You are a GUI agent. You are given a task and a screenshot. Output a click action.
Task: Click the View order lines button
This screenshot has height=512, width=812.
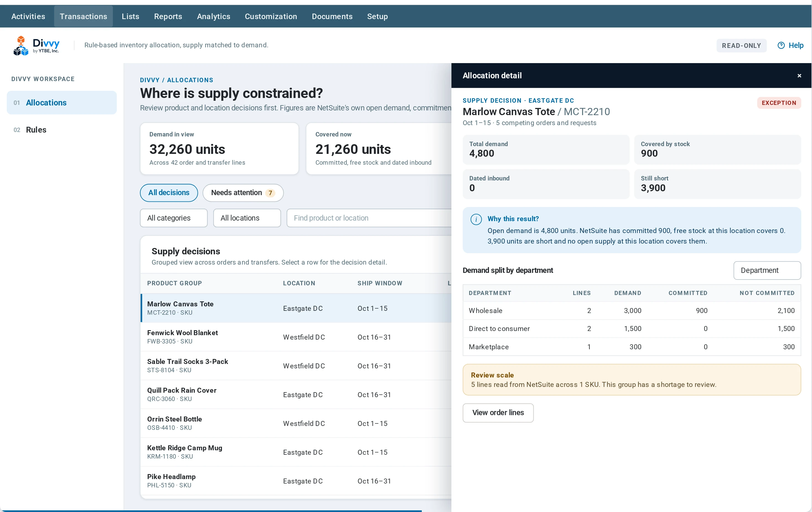498,412
